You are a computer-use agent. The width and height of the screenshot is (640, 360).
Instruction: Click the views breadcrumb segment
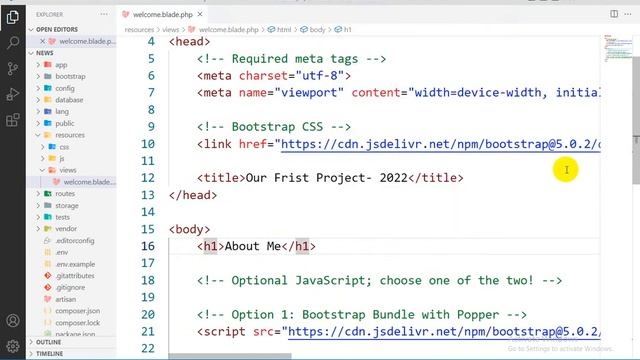[170, 30]
